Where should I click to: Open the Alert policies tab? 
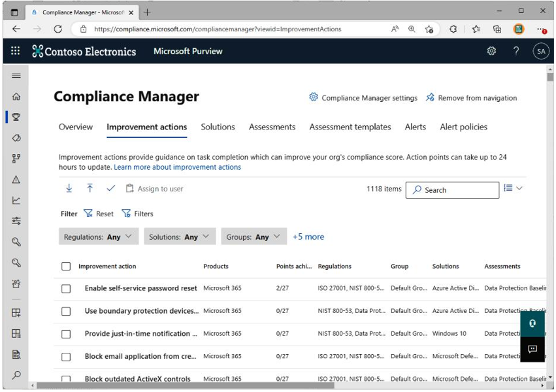tap(463, 127)
